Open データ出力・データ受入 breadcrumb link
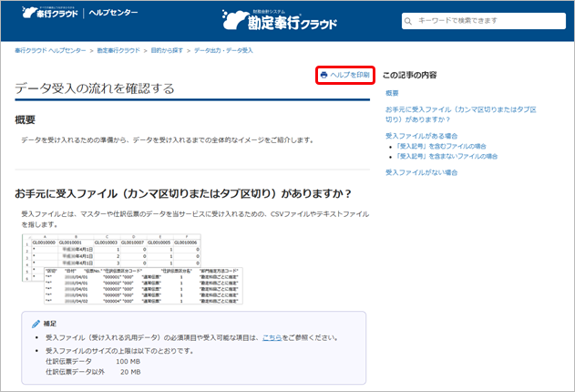The width and height of the screenshot is (575, 392). tap(223, 51)
